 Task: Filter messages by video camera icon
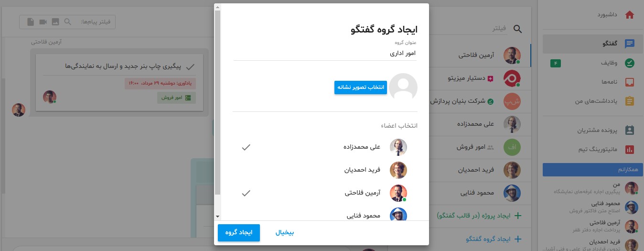pyautogui.click(x=43, y=22)
